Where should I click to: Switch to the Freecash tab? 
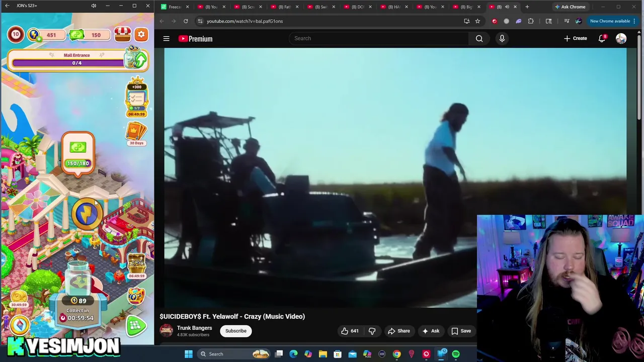point(175,7)
